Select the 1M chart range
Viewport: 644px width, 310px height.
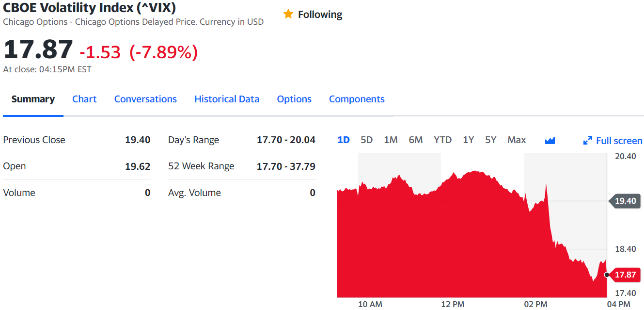click(x=391, y=140)
